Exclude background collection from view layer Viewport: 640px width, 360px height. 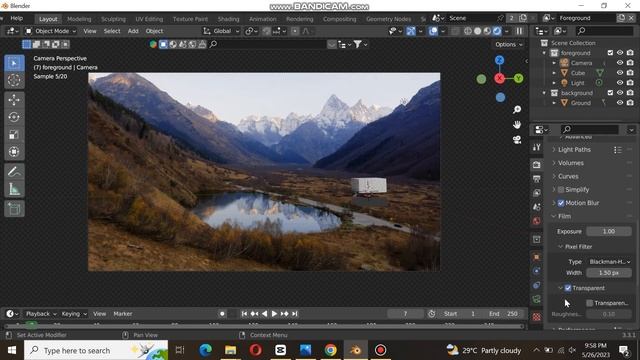pyautogui.click(x=610, y=93)
